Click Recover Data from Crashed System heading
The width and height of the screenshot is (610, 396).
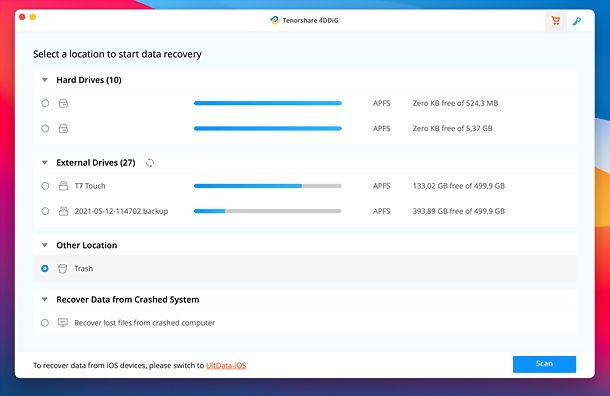[x=128, y=300]
